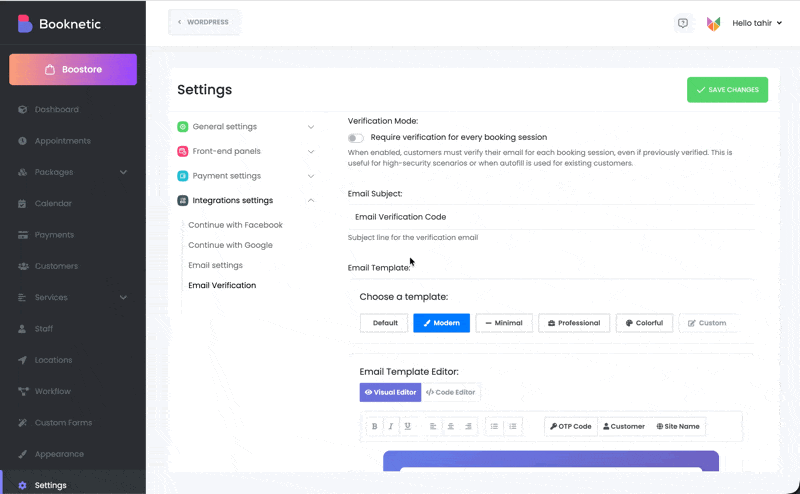Click the Email Subject input field
The width and height of the screenshot is (800, 494).
(550, 217)
